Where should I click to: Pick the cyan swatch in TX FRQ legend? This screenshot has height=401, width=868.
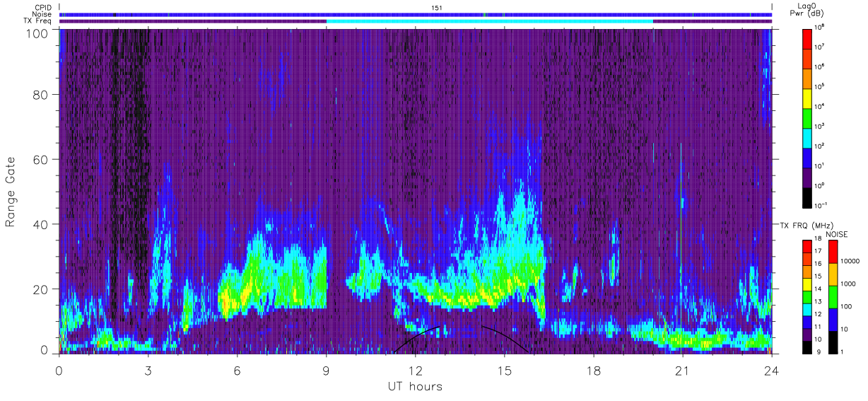click(x=807, y=308)
